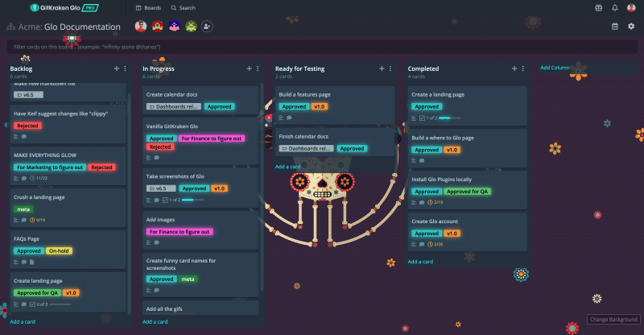Open the Backlog column options menu
The image size is (644, 335).
tap(126, 68)
